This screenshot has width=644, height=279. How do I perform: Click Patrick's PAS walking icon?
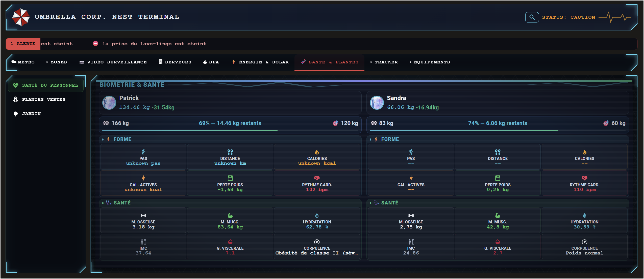pos(143,152)
